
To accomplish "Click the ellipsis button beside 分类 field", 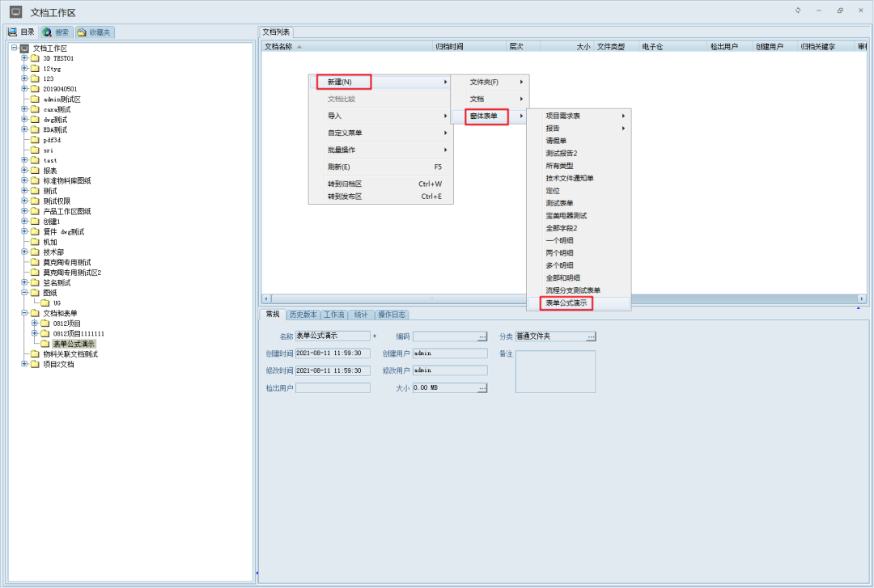I will (591, 336).
